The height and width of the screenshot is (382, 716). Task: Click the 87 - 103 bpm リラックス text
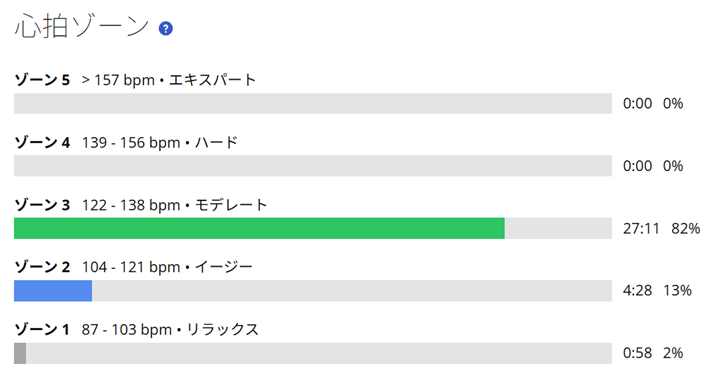click(170, 330)
